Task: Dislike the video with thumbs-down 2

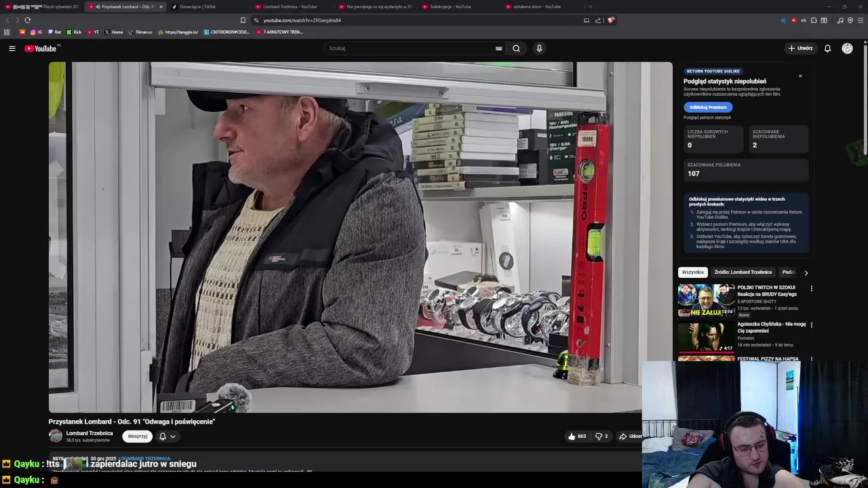Action: [x=601, y=436]
